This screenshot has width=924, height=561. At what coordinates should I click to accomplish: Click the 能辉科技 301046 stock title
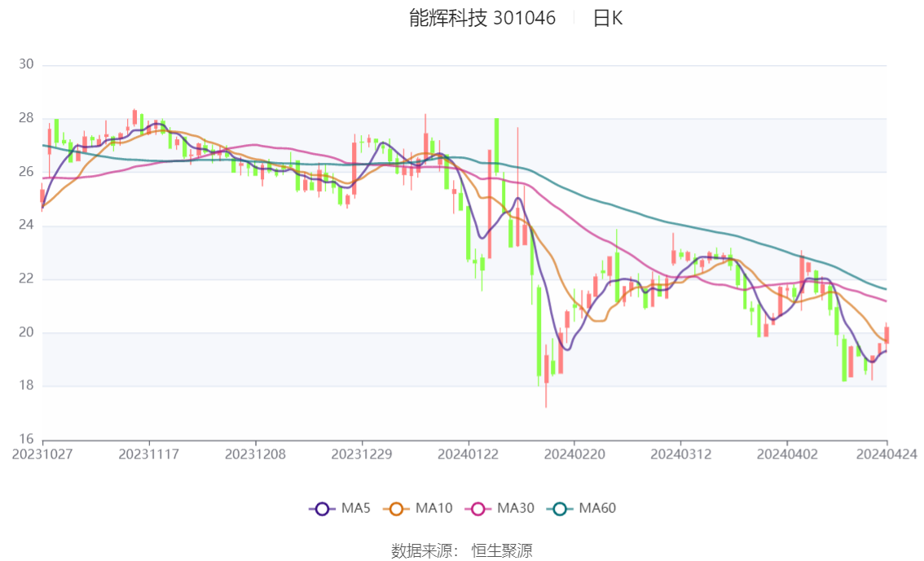(482, 19)
